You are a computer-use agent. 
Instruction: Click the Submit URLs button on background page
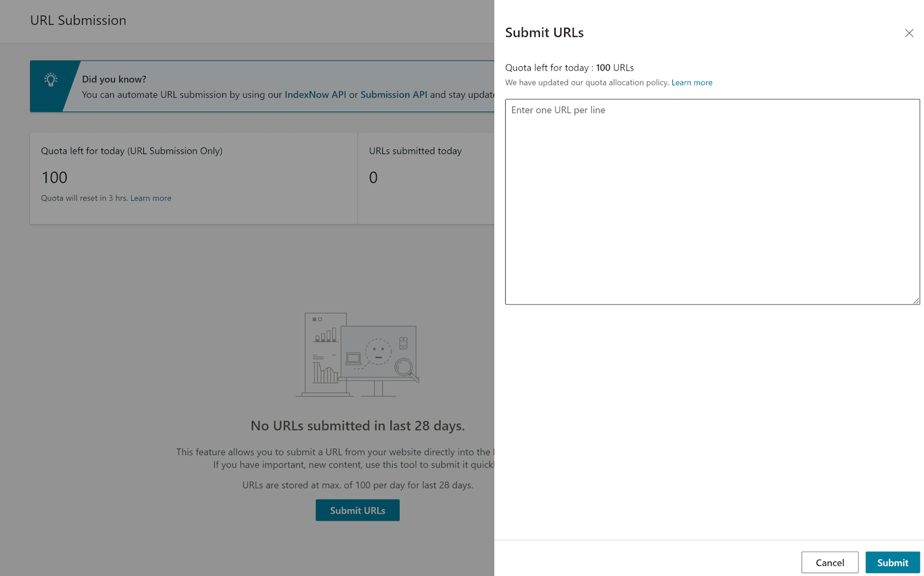point(357,510)
